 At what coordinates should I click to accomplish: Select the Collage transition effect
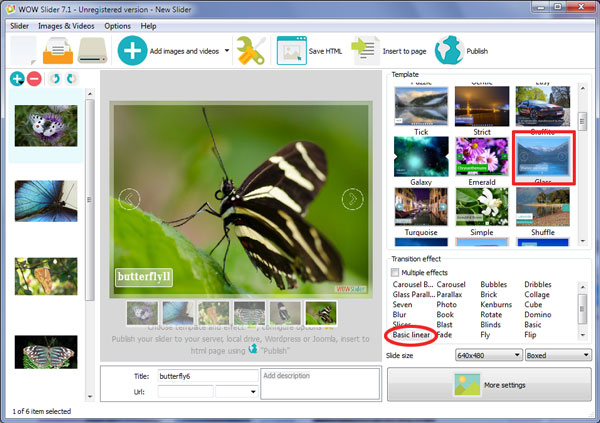[x=537, y=294]
